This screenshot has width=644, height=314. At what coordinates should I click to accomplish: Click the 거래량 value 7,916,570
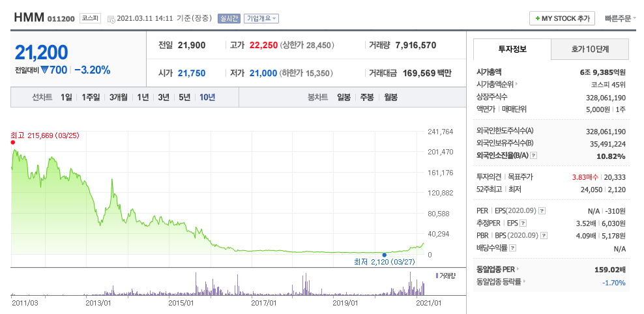point(416,45)
